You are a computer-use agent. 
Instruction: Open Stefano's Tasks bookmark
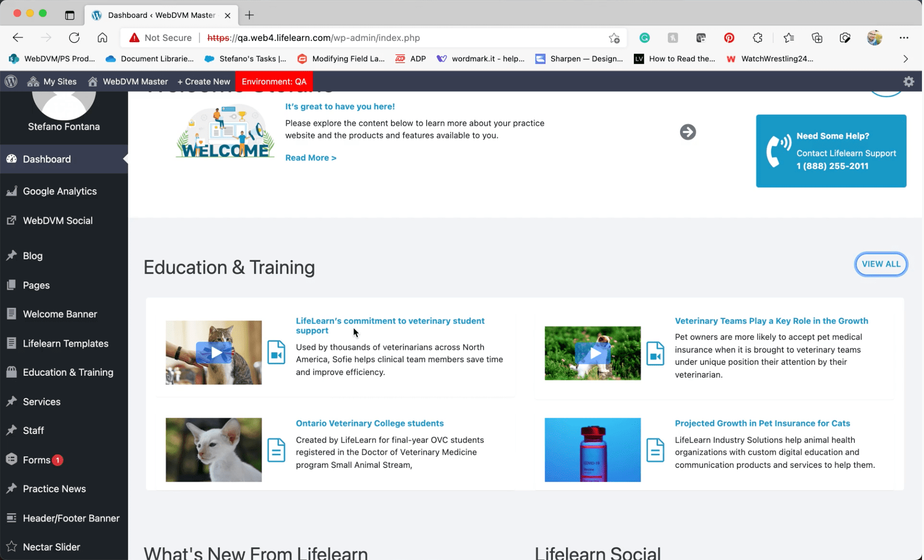click(x=246, y=59)
